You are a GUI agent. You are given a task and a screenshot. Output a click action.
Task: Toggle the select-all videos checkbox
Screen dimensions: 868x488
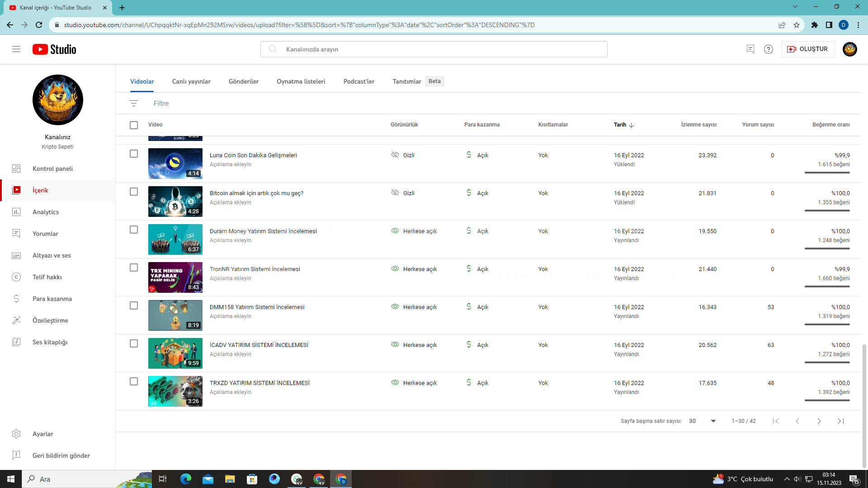(x=134, y=125)
